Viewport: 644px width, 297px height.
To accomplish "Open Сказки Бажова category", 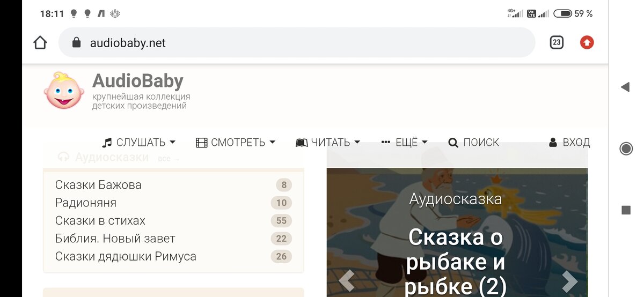I will click(x=173, y=185).
